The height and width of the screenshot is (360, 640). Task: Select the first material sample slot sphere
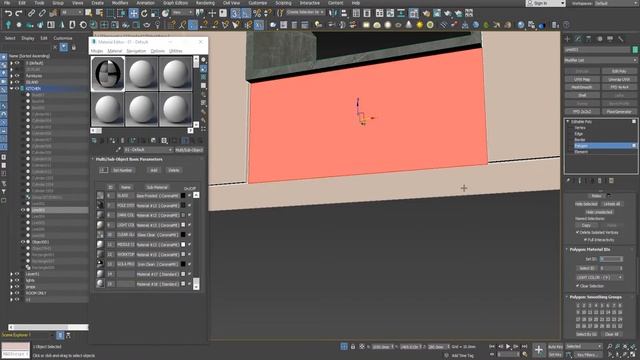(x=108, y=73)
